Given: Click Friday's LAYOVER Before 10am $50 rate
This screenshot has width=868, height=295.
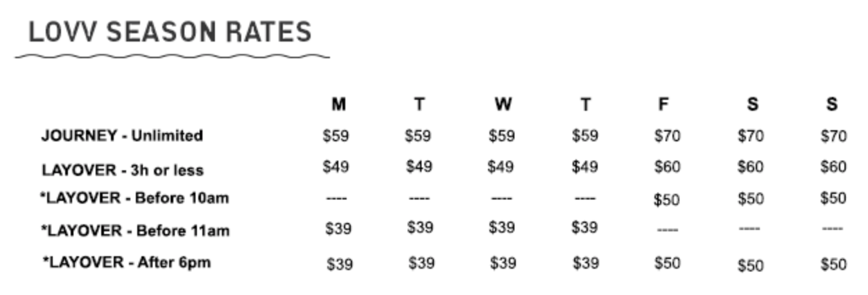Looking at the screenshot, I should (x=667, y=200).
